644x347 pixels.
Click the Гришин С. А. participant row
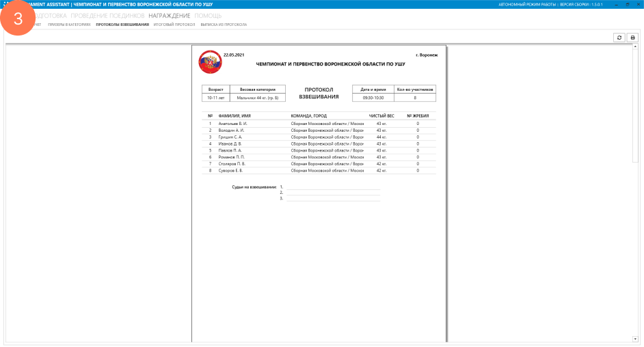pos(230,137)
